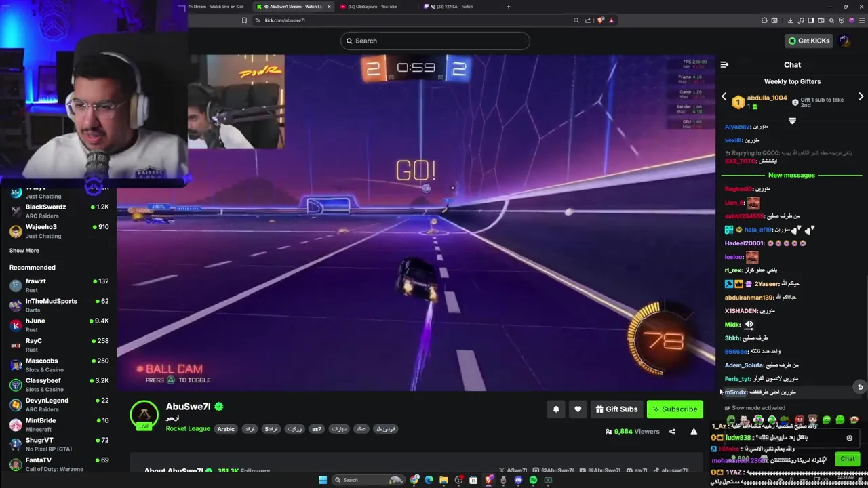The image size is (868, 488).
Task: Click the green Chat send button
Action: (848, 459)
